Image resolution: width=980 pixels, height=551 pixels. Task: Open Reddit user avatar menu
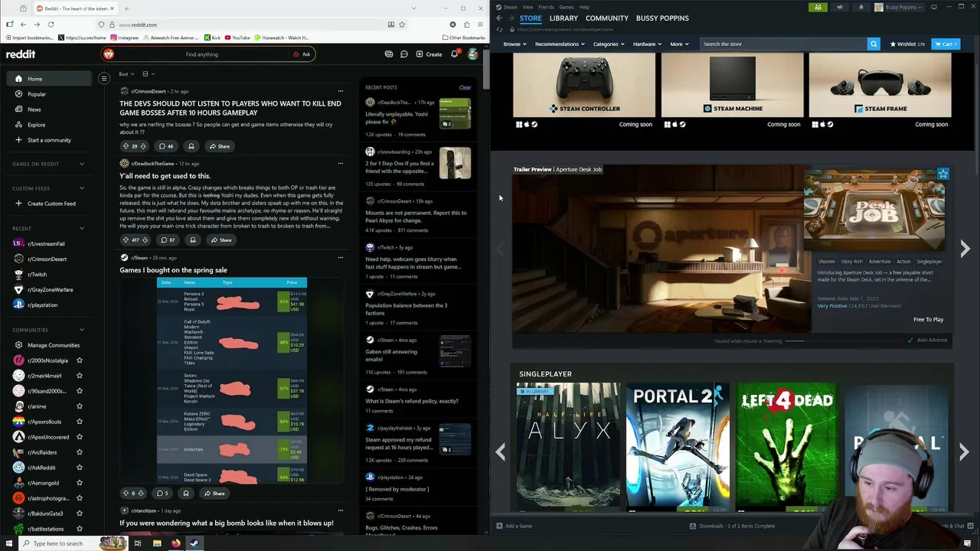tap(473, 54)
